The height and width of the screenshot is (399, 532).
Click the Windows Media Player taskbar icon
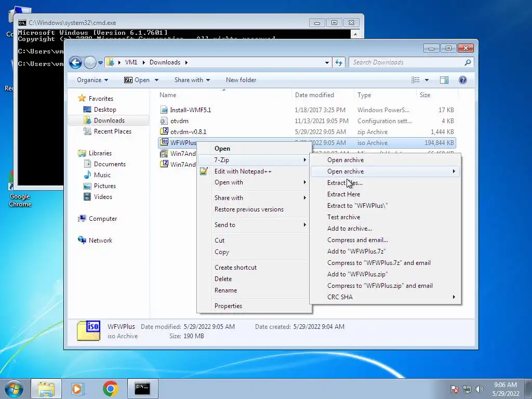(78, 389)
